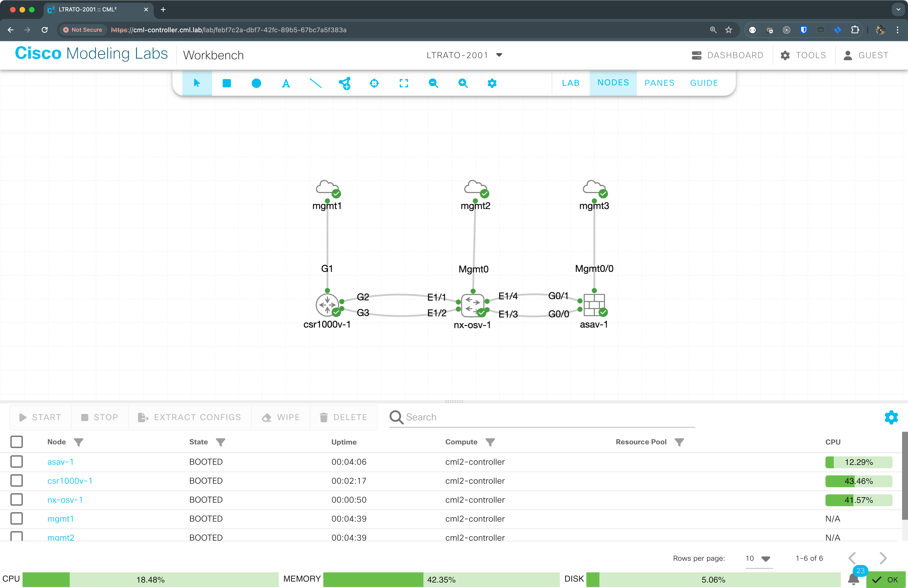
Task: Click the MEMORY usage bar
Action: (441, 580)
